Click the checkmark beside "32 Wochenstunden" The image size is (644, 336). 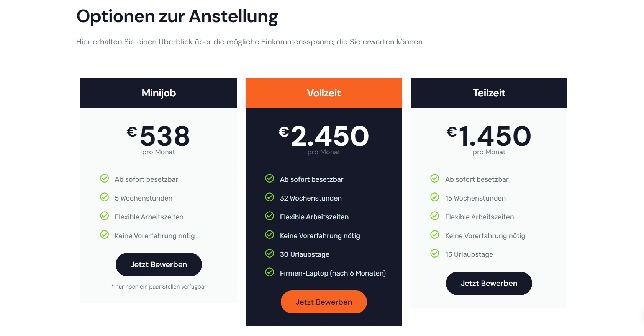point(270,197)
